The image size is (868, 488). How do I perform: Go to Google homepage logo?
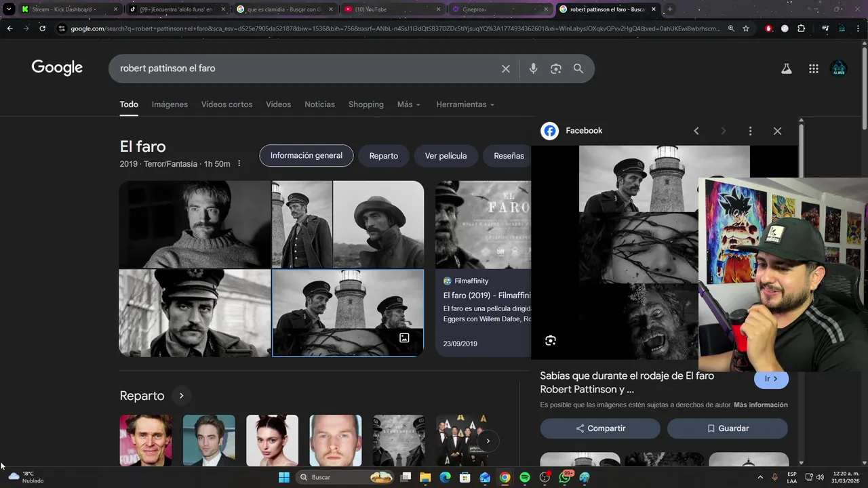(57, 68)
